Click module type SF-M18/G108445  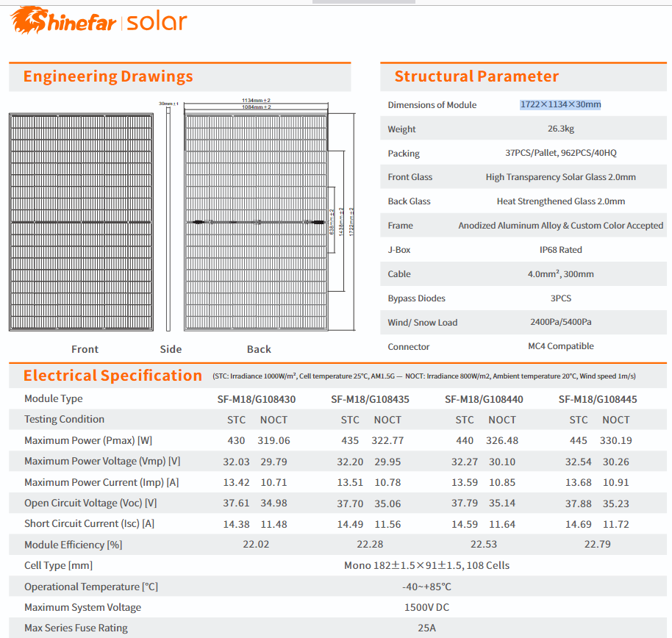[x=598, y=399]
